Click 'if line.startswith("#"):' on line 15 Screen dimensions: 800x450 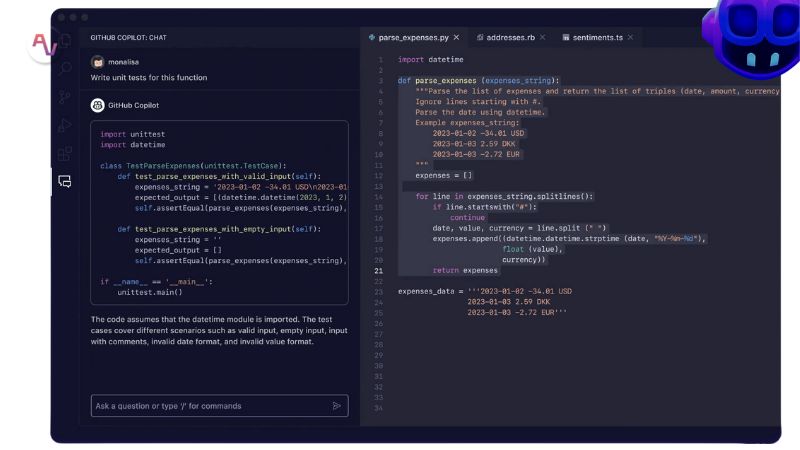(x=485, y=207)
